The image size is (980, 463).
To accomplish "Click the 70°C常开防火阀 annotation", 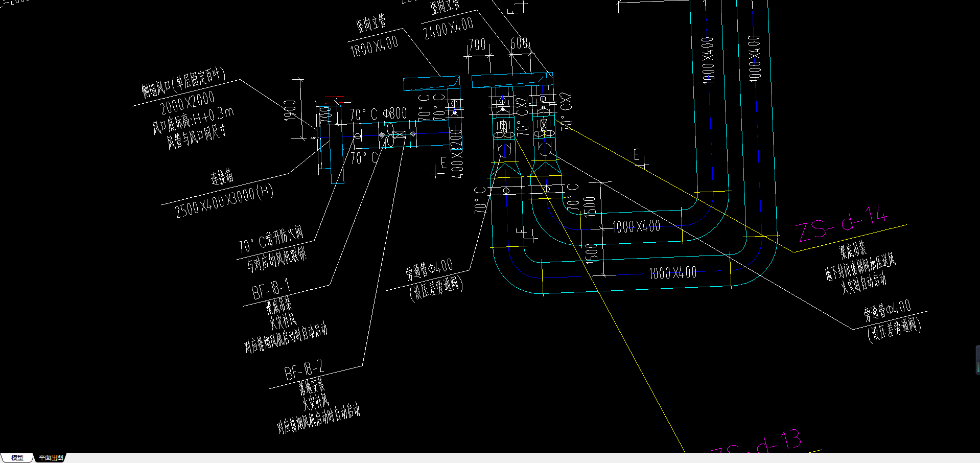I will coord(271,239).
